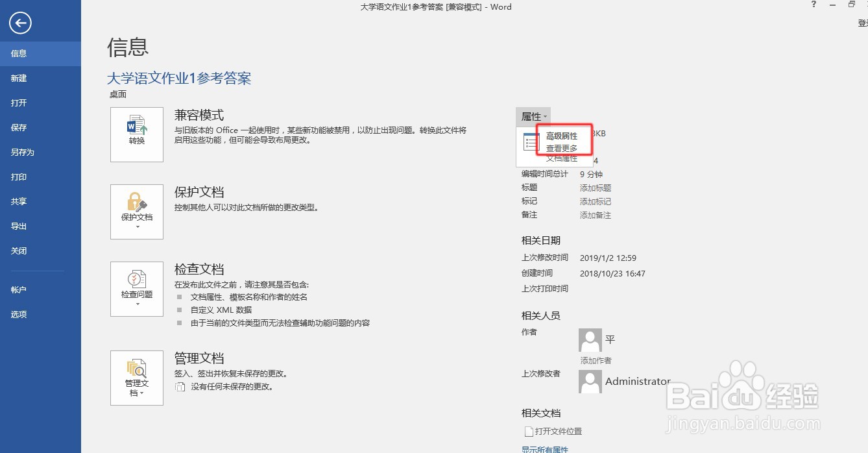Open Word 选项 from the sidebar

coord(40,315)
